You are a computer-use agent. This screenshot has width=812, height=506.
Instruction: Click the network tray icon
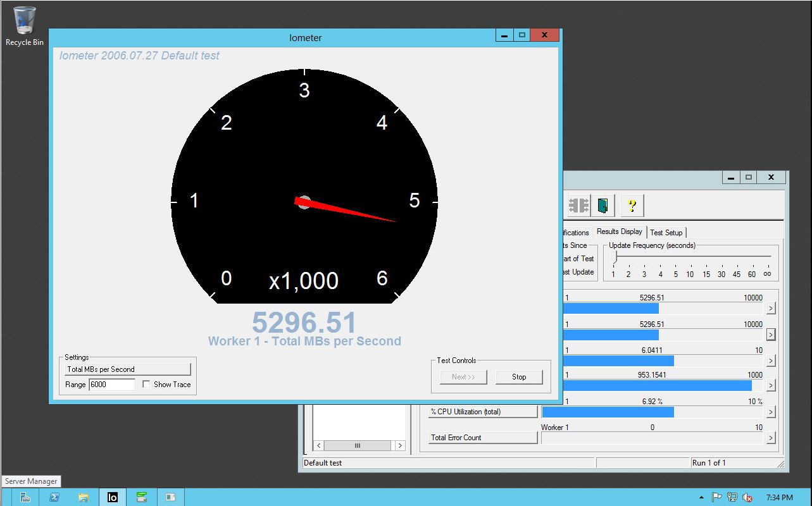pyautogui.click(x=732, y=498)
